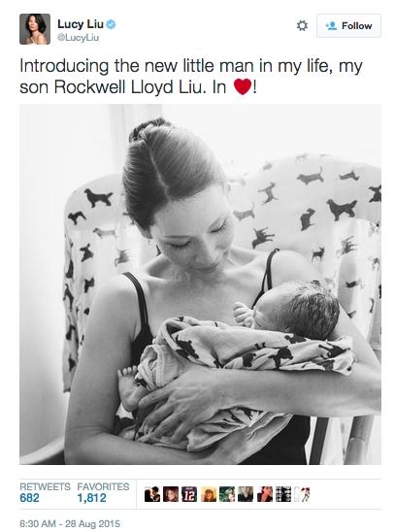Click the jersey number 12 avatar
Viewport: 395px width, 532px height.
pyautogui.click(x=189, y=494)
